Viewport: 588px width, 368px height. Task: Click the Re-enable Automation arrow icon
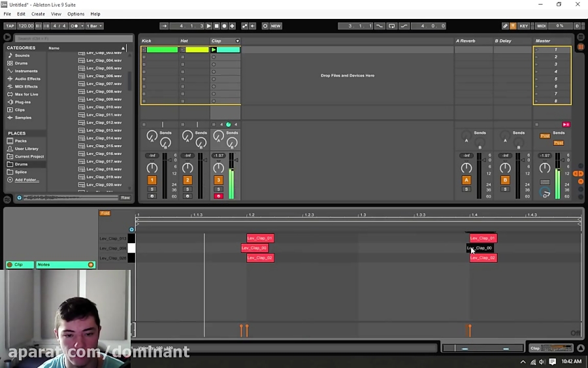click(x=253, y=26)
